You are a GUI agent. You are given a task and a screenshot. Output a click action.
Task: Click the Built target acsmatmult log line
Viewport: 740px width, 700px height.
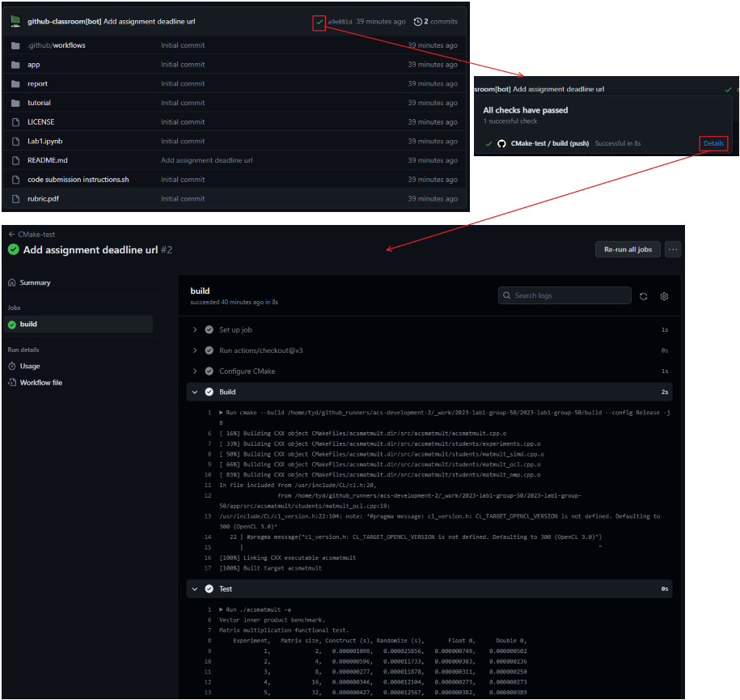point(270,568)
